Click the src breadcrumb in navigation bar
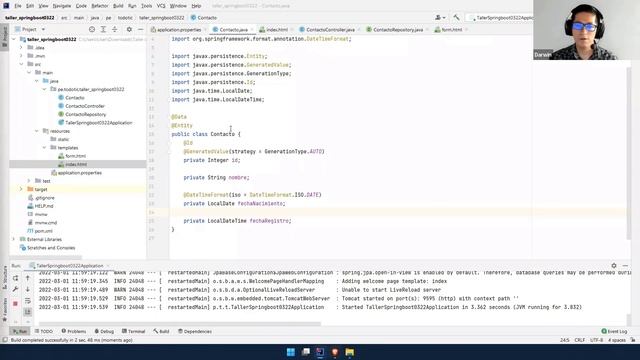This screenshot has height=360, width=640. [x=64, y=18]
